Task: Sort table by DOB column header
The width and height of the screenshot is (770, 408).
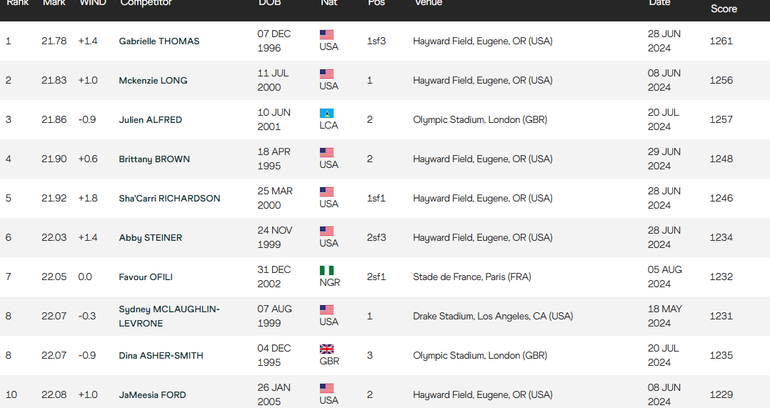Action: pyautogui.click(x=269, y=4)
